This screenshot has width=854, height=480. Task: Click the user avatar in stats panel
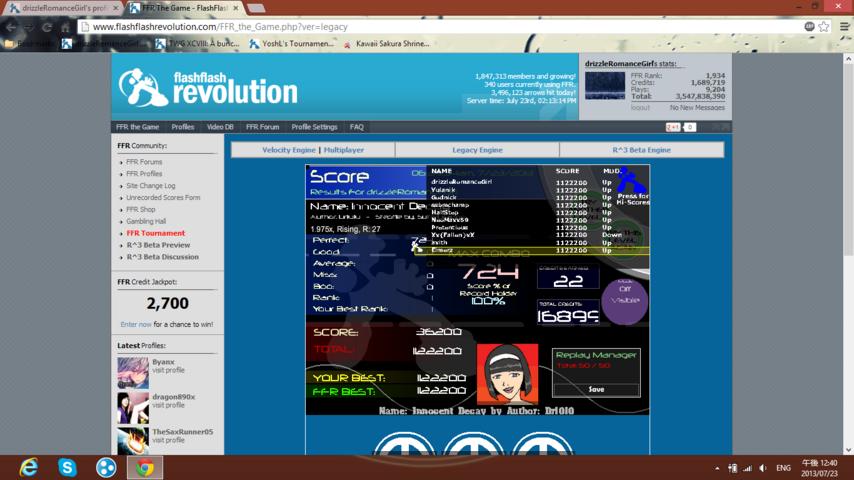click(x=605, y=86)
